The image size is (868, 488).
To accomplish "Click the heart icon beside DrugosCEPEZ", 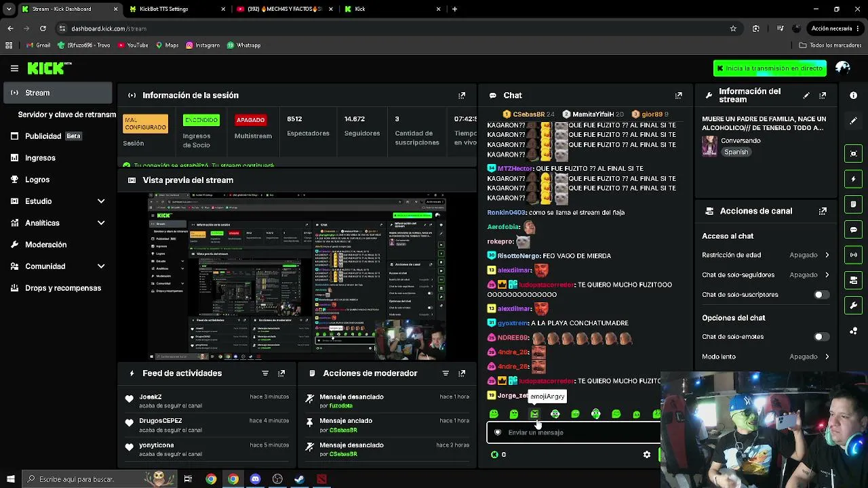I will 130,423.
